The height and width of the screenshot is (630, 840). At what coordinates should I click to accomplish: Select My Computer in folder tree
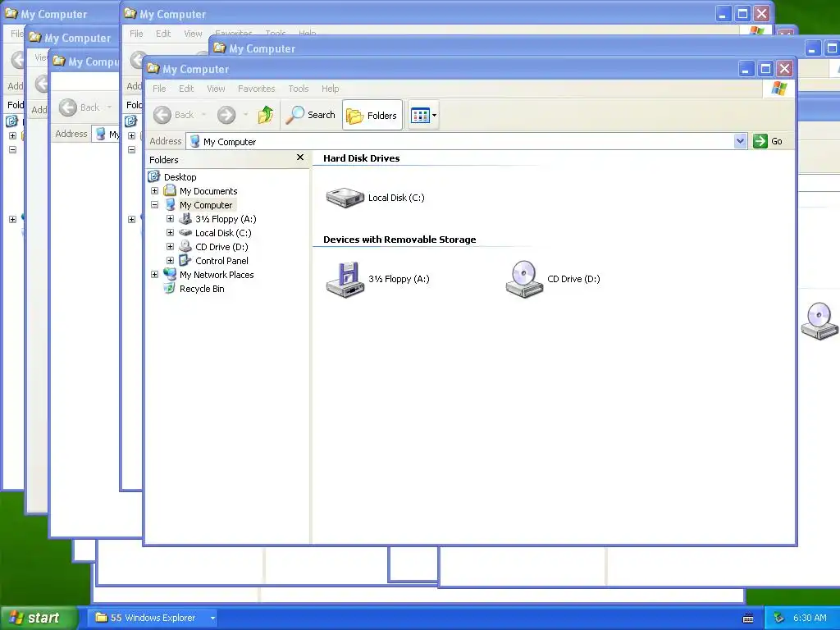point(206,204)
